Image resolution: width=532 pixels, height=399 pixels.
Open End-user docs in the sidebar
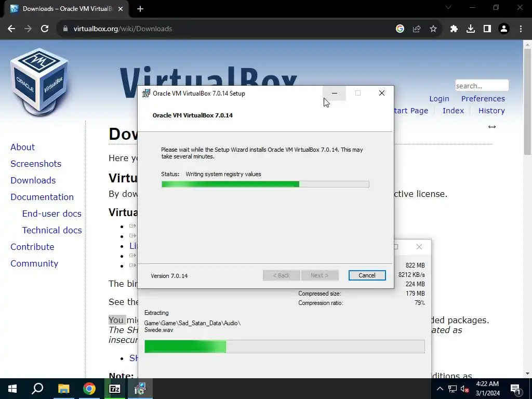click(51, 214)
